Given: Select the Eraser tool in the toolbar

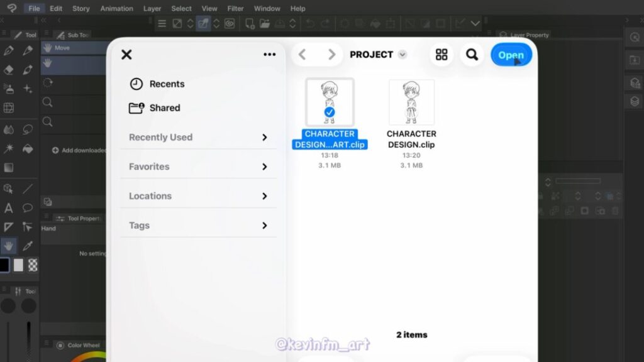Looking at the screenshot, I should point(9,70).
